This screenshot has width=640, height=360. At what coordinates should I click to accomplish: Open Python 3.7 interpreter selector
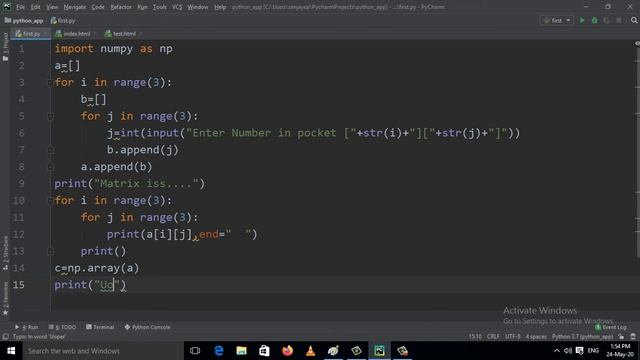click(582, 337)
